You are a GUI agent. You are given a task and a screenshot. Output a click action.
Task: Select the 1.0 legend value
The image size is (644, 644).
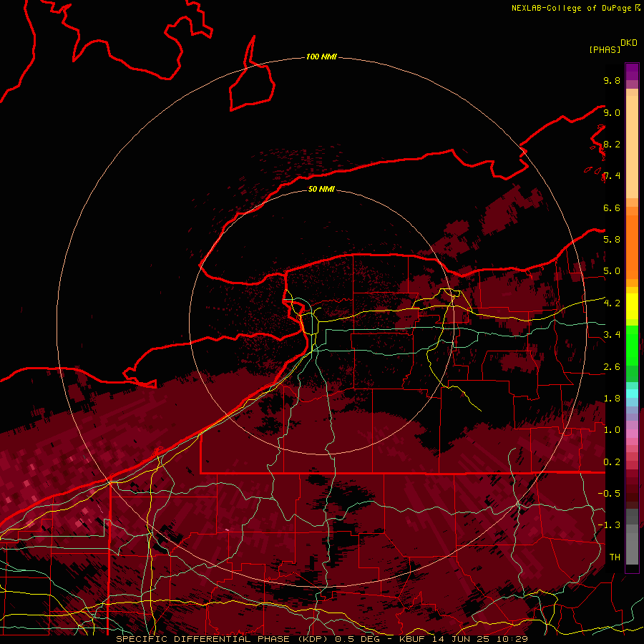(x=612, y=430)
